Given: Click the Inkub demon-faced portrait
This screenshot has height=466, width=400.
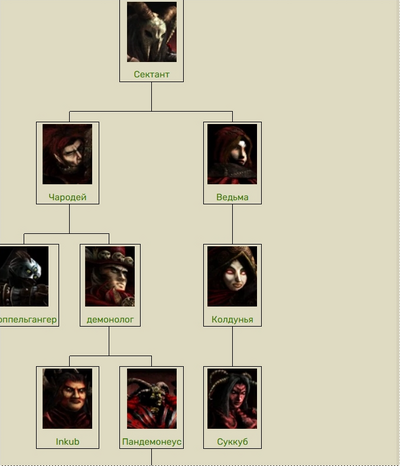Looking at the screenshot, I should (x=67, y=399).
